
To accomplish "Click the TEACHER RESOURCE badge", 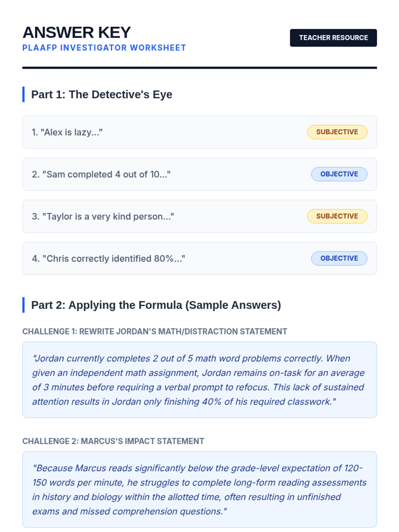I will [x=333, y=38].
